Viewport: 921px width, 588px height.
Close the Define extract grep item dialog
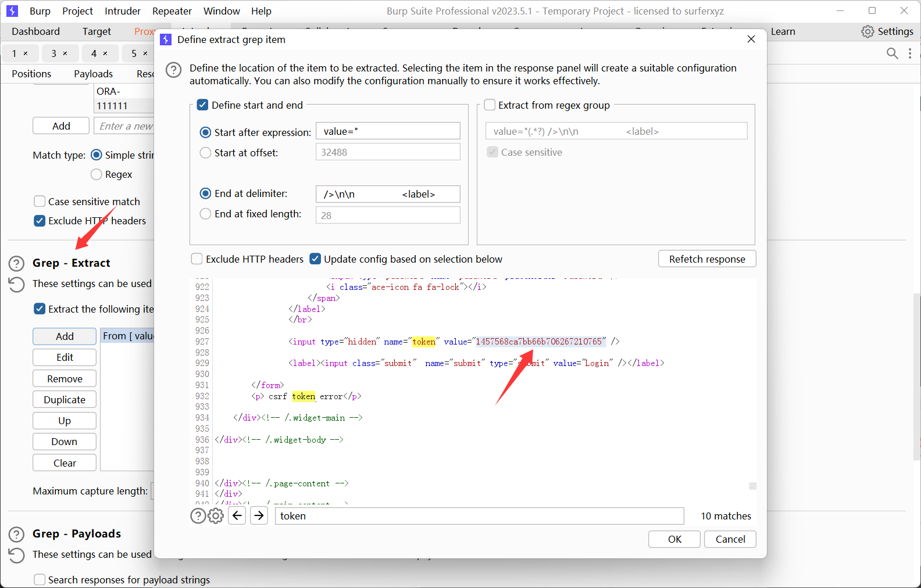[751, 39]
